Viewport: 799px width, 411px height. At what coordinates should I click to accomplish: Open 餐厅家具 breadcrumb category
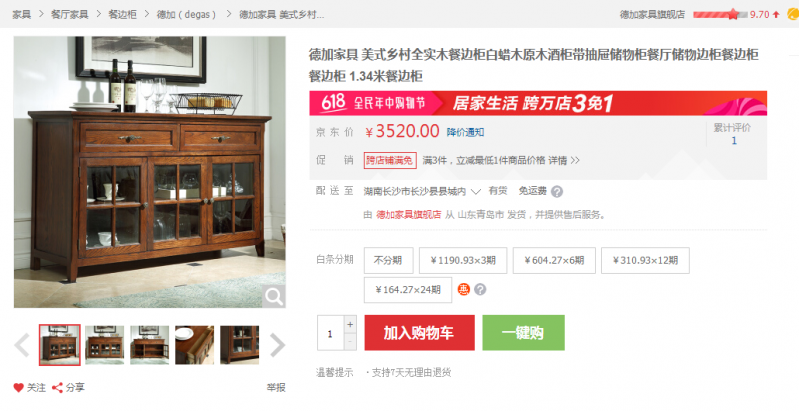tap(69, 14)
